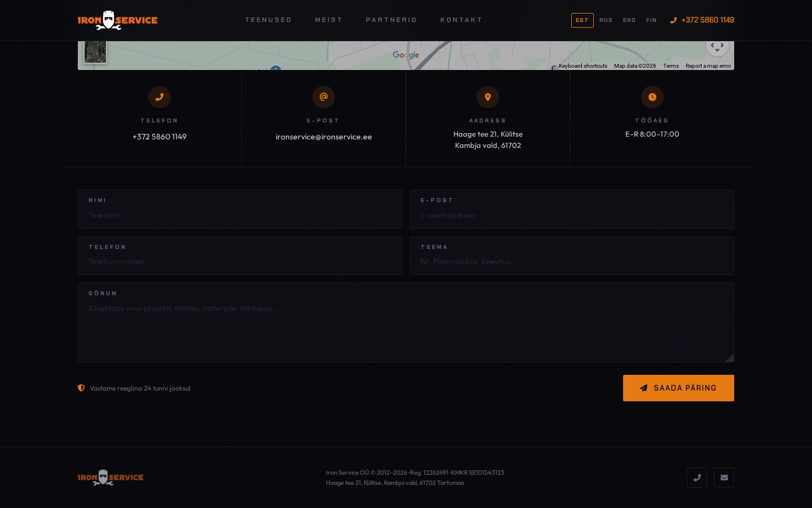Focus the Nimi name input field
Screen dimensions: 812x508
[x=240, y=215]
